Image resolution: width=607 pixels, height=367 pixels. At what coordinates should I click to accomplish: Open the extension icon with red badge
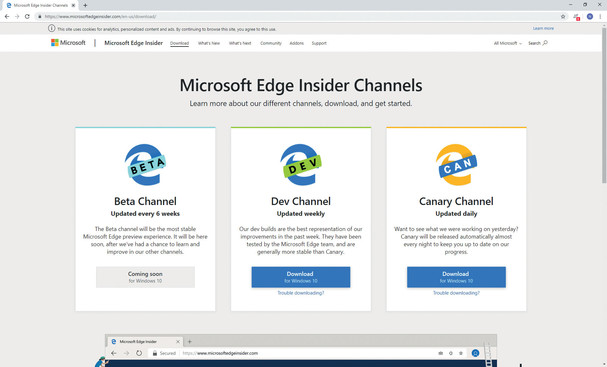577,17
